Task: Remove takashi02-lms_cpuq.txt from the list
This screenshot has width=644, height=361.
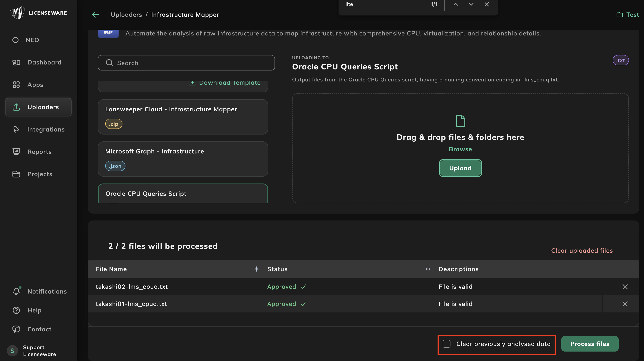Action: [x=625, y=286]
